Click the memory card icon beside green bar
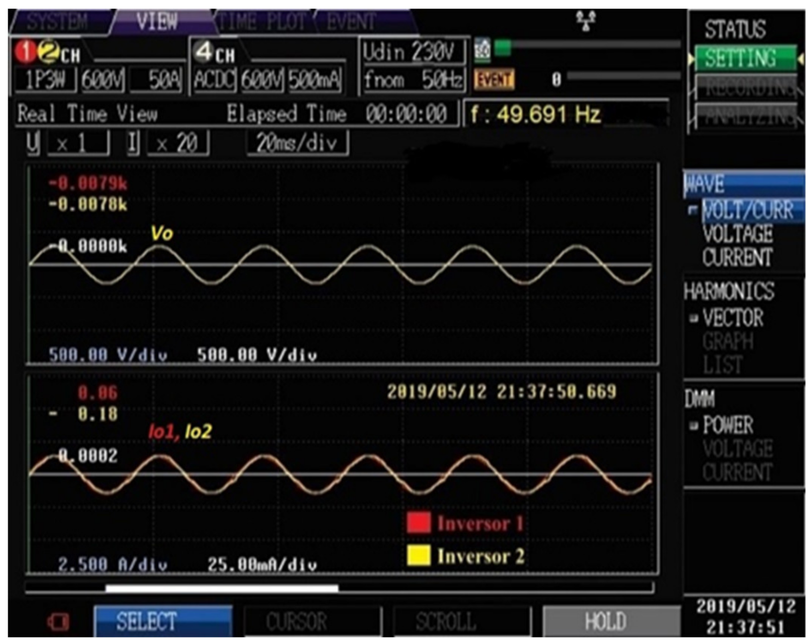Image resolution: width=812 pixels, height=644 pixels. pos(482,51)
